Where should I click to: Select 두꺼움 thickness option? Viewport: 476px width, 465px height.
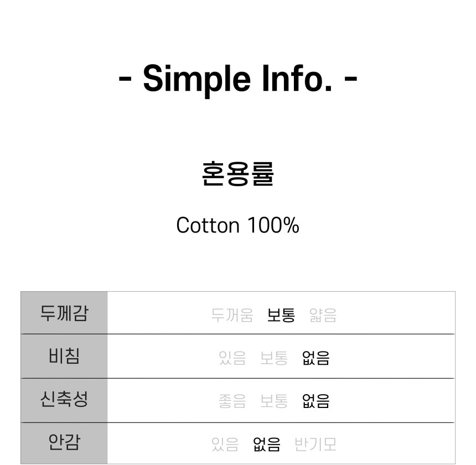232,315
